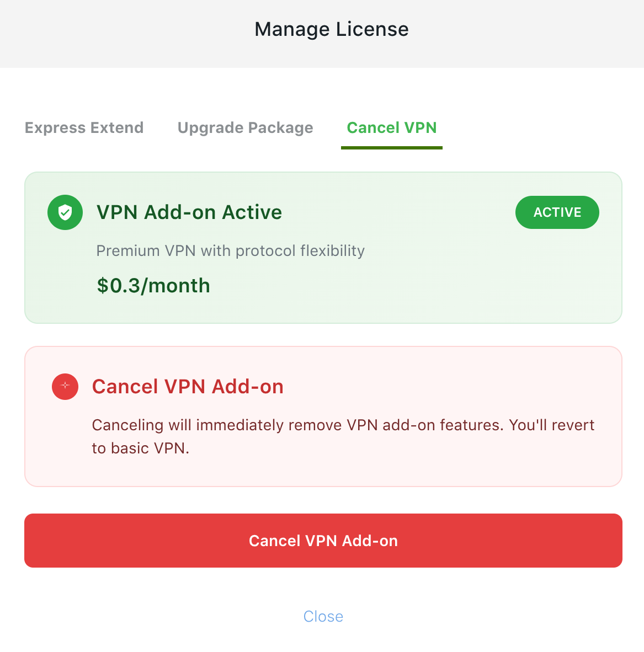Click the green ACTIVE status badge
The image size is (644, 652).
[x=557, y=212]
